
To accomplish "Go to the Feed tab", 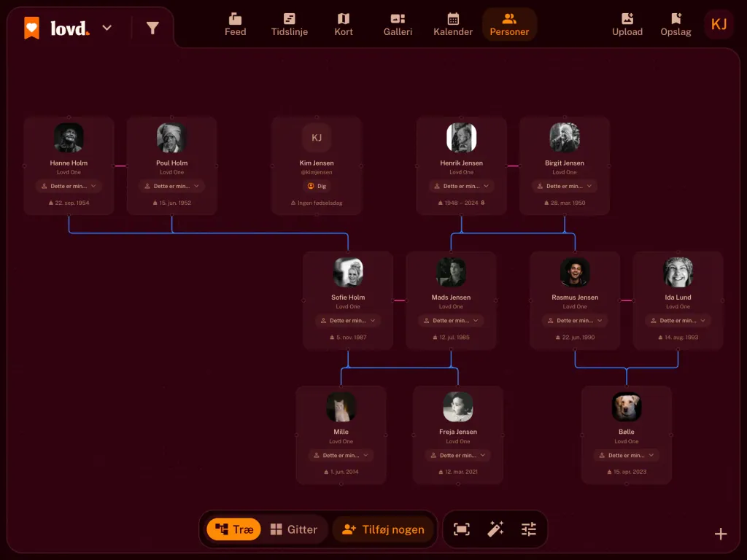I will pos(236,25).
